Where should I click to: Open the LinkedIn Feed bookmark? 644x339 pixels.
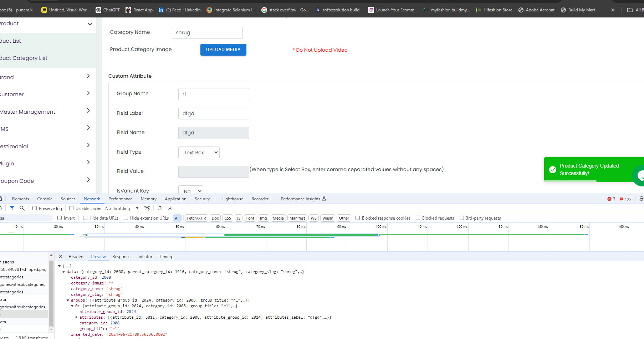180,10
